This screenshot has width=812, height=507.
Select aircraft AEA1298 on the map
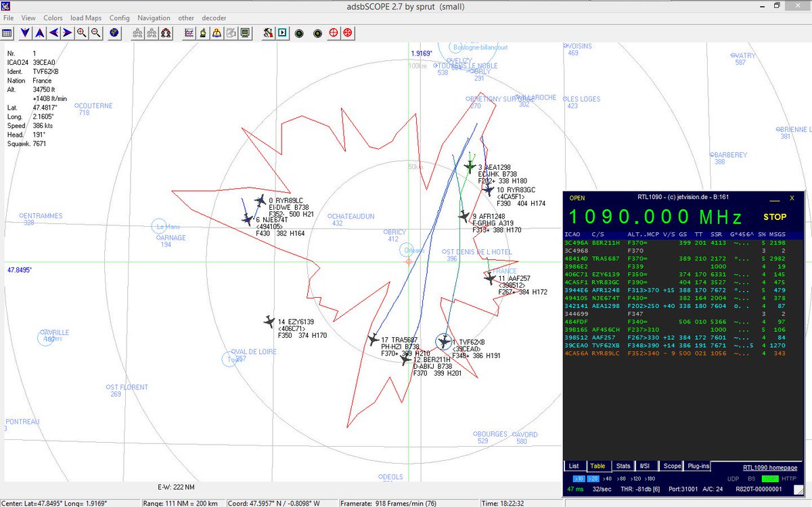(x=470, y=166)
